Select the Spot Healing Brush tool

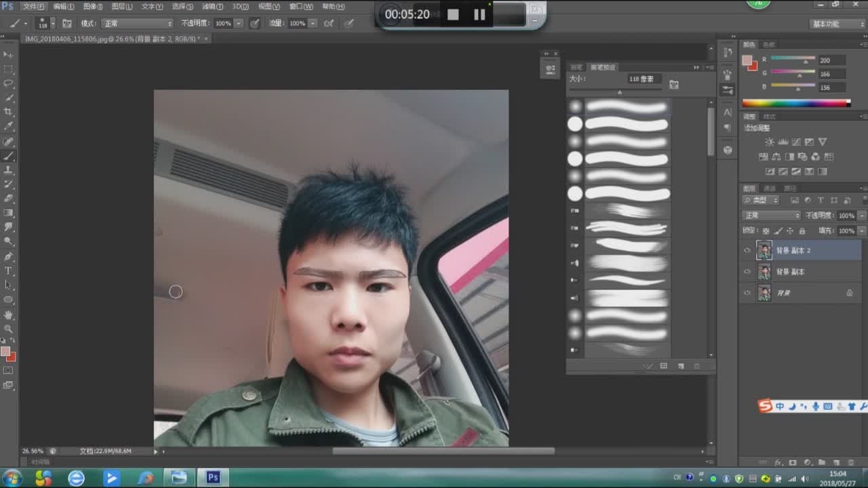[x=9, y=141]
